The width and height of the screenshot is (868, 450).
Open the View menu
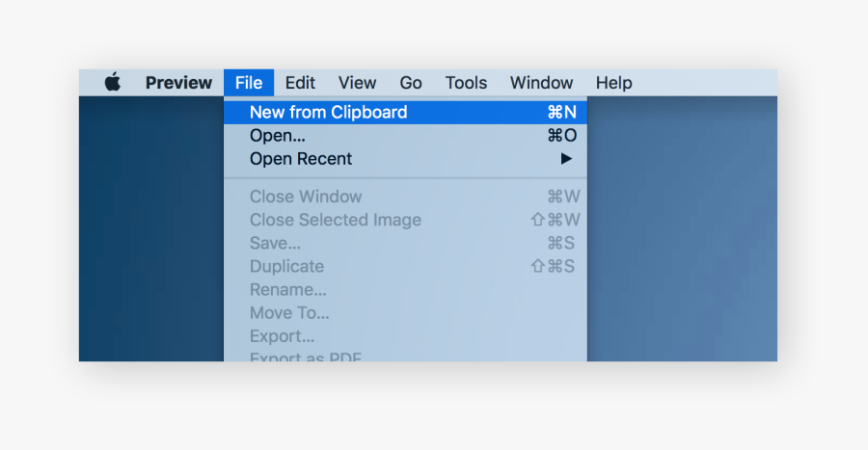(357, 83)
